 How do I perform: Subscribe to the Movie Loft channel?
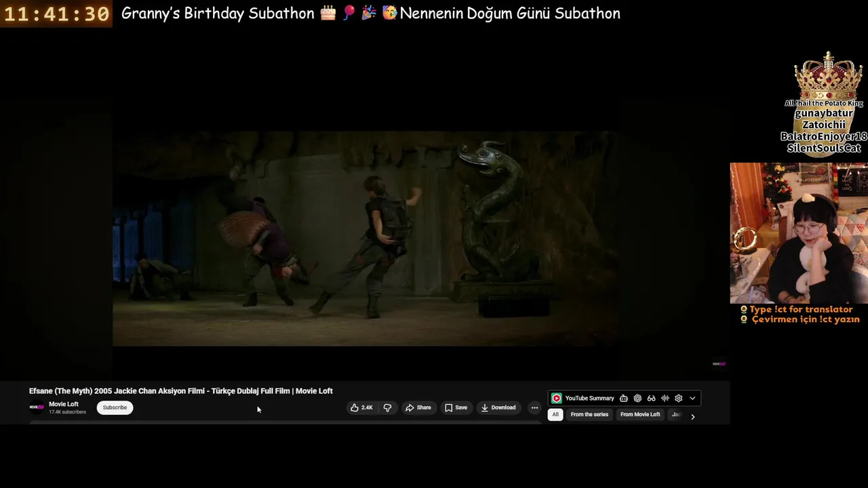tap(115, 407)
